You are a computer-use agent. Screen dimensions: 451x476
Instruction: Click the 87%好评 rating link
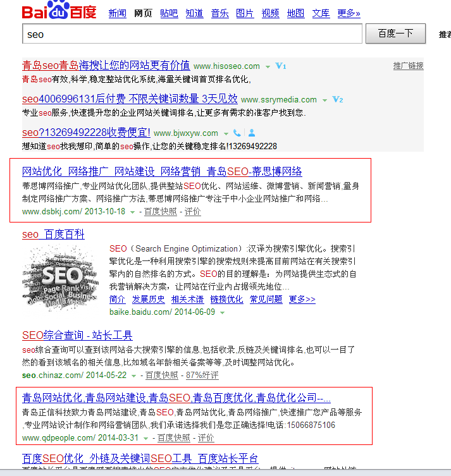point(202,375)
